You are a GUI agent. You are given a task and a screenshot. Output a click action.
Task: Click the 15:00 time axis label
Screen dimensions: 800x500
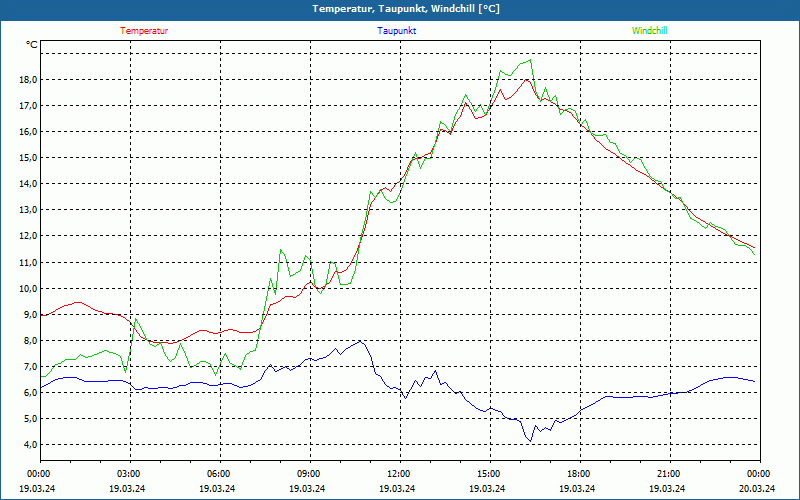489,474
